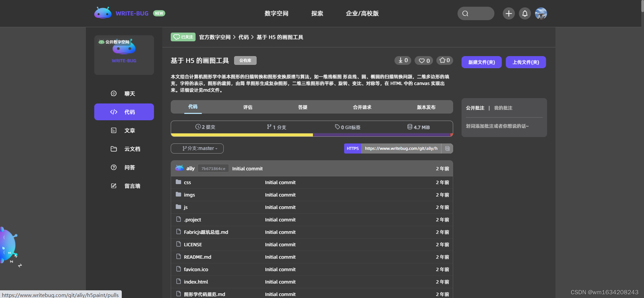This screenshot has width=644, height=298.
Task: Select the 公开批注 tab
Action: tap(475, 108)
